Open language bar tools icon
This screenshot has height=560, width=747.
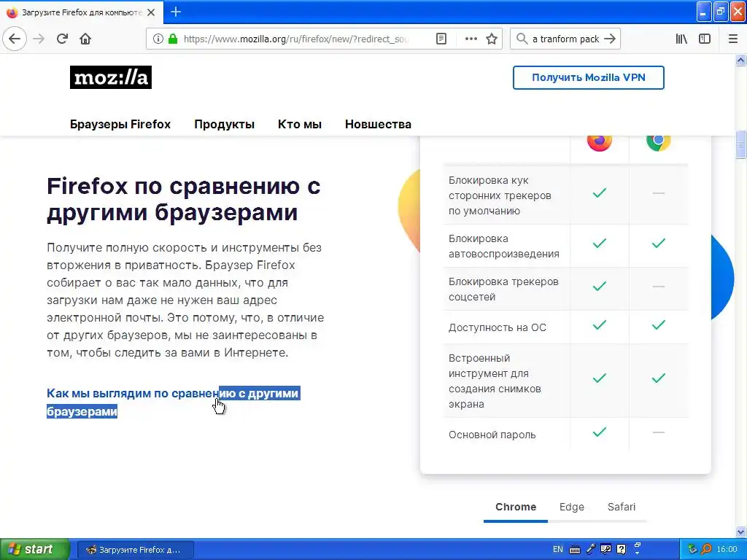(x=606, y=549)
